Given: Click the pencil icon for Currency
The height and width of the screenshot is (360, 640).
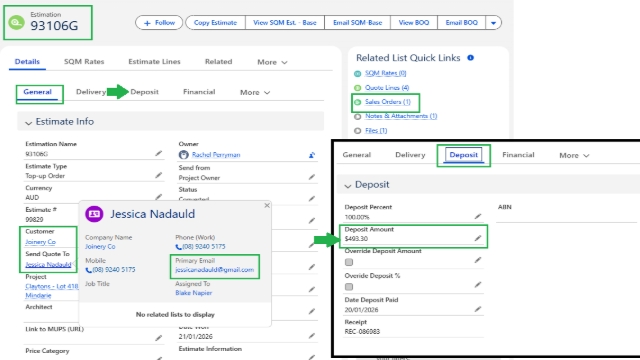Looking at the screenshot, I should (x=158, y=197).
